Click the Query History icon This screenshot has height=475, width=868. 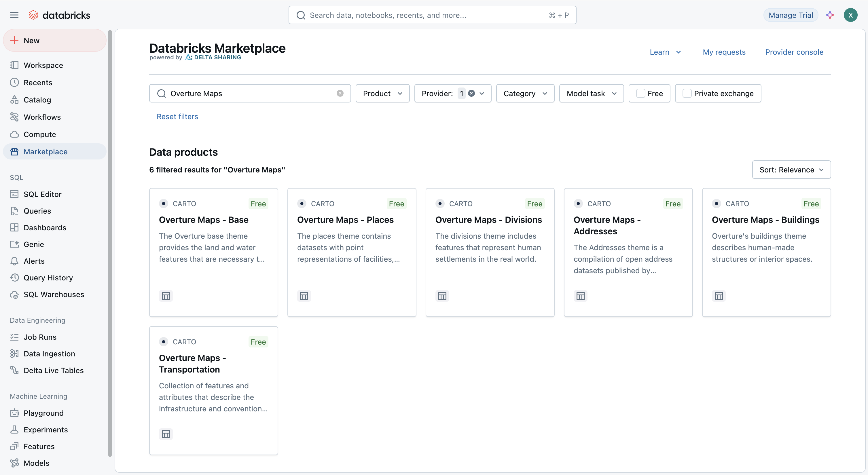(14, 278)
